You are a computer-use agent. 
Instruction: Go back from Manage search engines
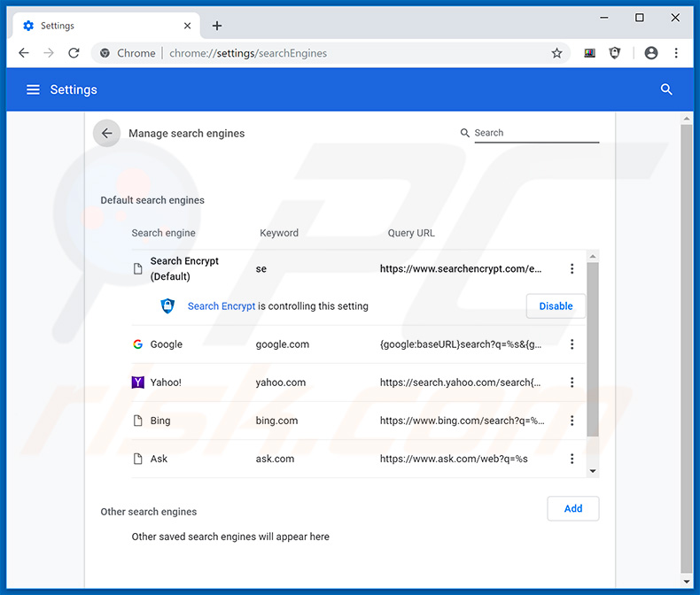coord(106,133)
